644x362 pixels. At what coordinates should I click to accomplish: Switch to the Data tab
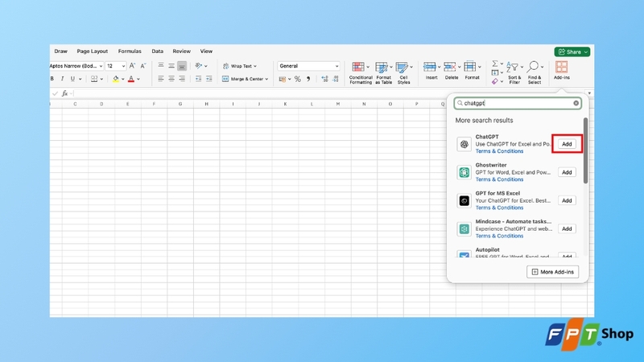(x=157, y=51)
